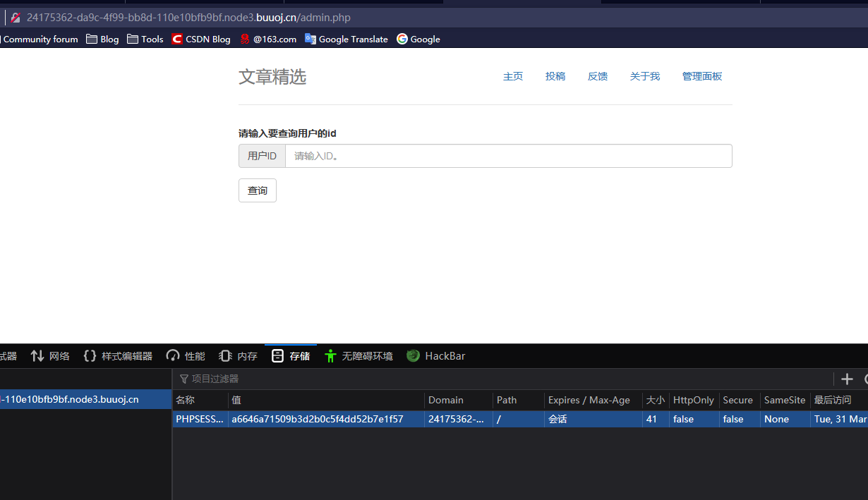Open the CSDN Blog bookmark
The image size is (868, 500).
(x=200, y=39)
